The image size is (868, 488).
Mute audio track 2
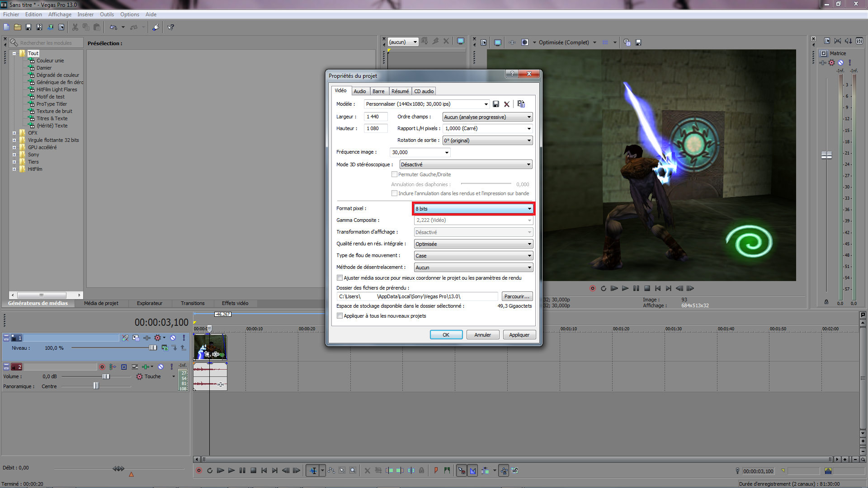point(160,367)
